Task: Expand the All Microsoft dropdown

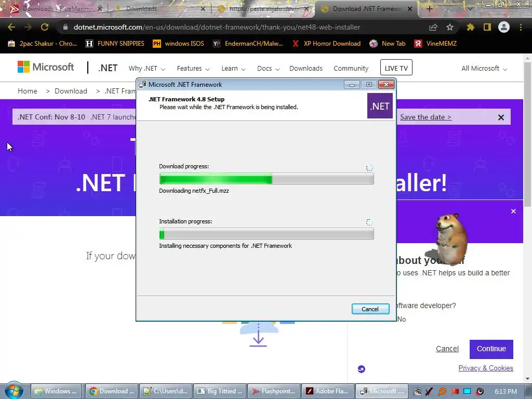Action: point(484,69)
